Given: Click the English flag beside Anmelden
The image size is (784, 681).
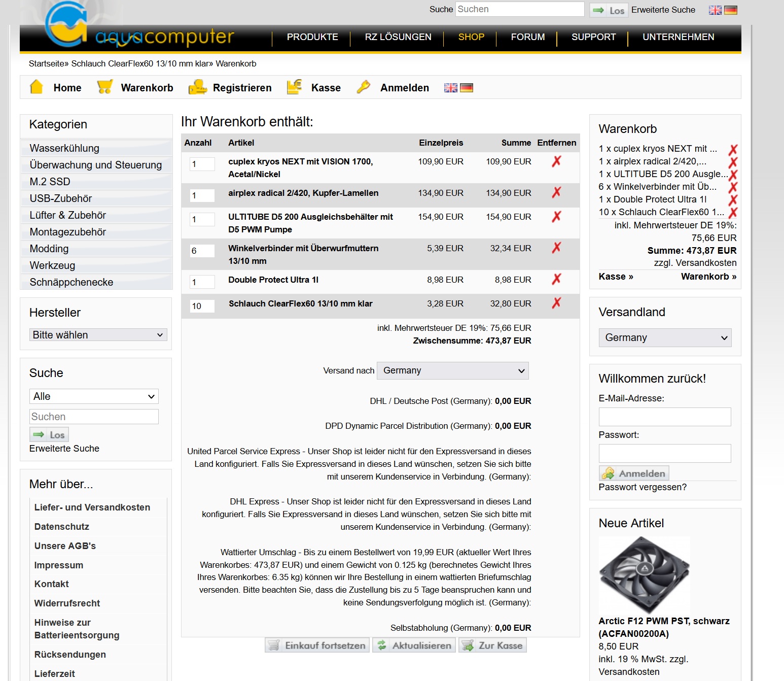Looking at the screenshot, I should coord(450,88).
